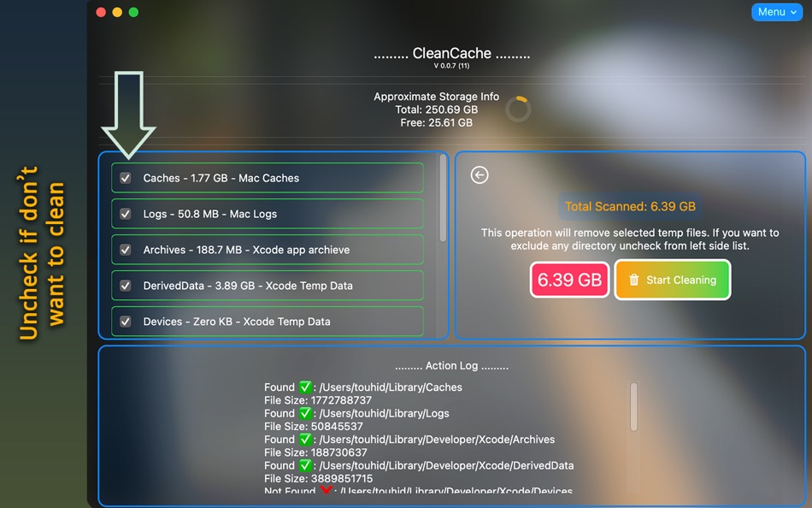The image size is (812, 508).
Task: Click green checkmark beside Caches log entry
Action: pos(305,387)
